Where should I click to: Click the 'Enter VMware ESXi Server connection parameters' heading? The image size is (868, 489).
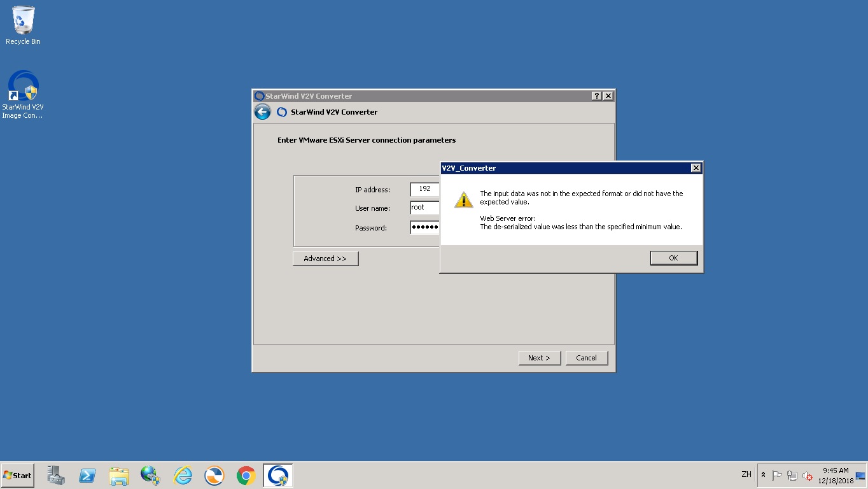[367, 140]
